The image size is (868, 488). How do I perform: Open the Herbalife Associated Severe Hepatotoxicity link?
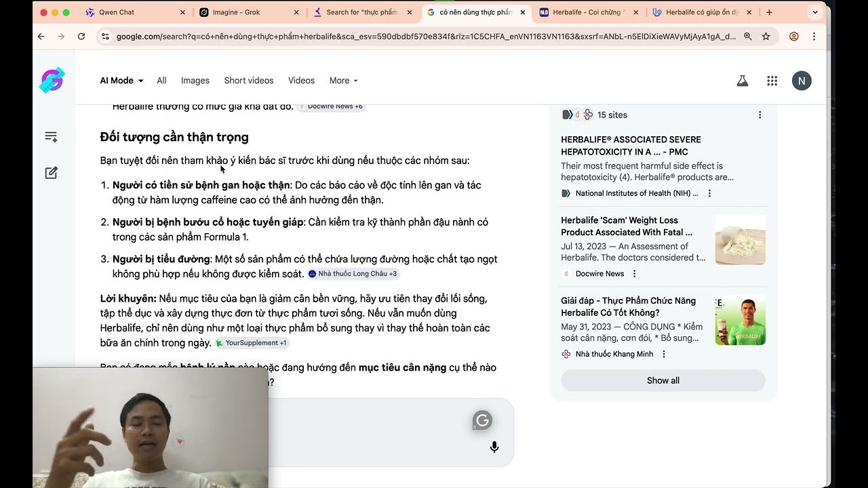click(631, 146)
